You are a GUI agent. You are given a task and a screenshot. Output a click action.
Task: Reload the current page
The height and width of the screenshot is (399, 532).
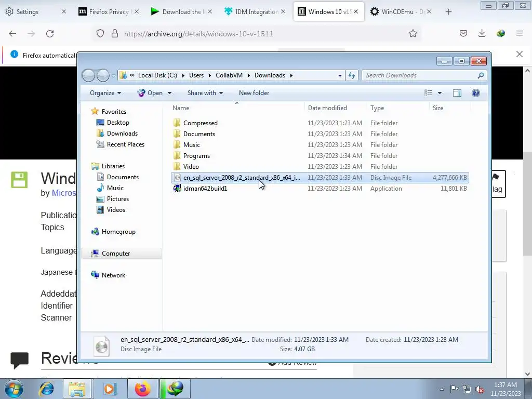(x=50, y=33)
